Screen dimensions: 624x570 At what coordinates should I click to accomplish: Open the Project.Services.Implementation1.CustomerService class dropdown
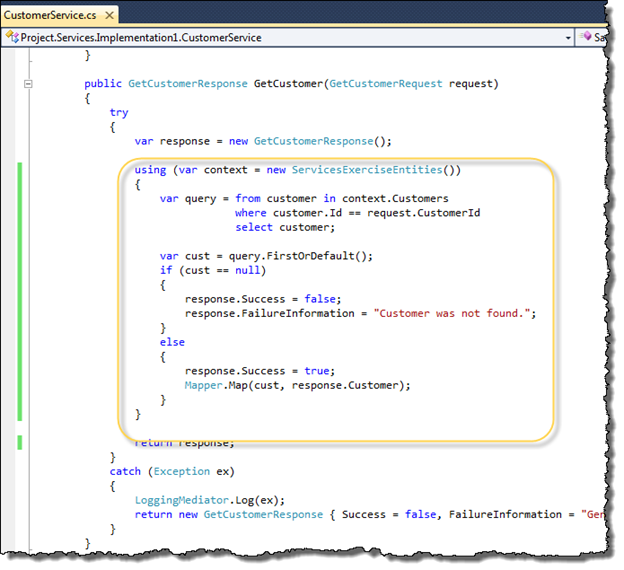click(287, 37)
